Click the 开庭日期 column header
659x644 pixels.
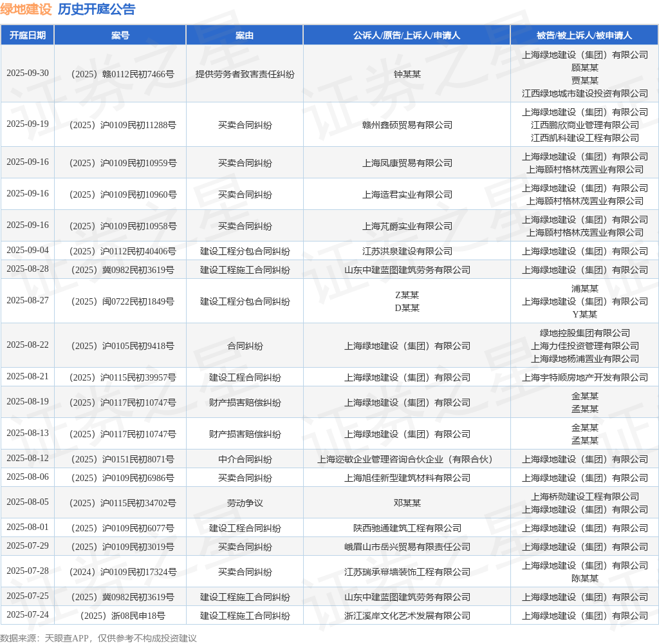click(x=27, y=35)
